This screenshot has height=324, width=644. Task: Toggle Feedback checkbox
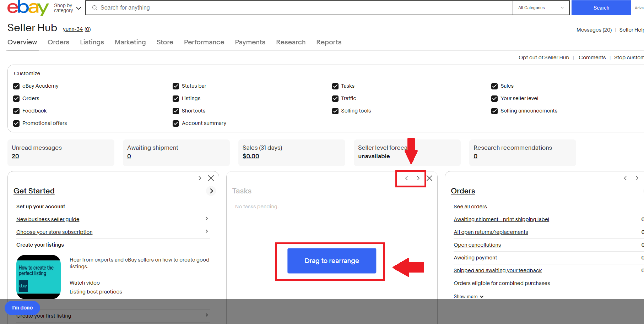coord(16,111)
